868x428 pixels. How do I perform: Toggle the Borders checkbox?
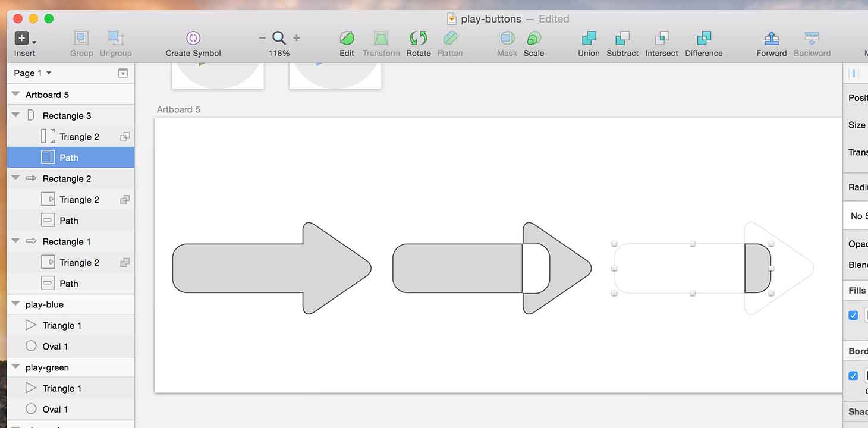click(853, 376)
